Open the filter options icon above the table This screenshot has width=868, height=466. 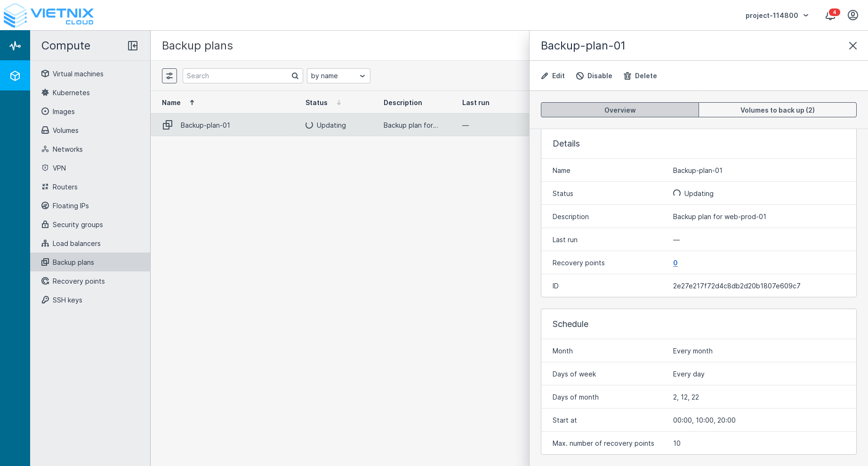(169, 75)
